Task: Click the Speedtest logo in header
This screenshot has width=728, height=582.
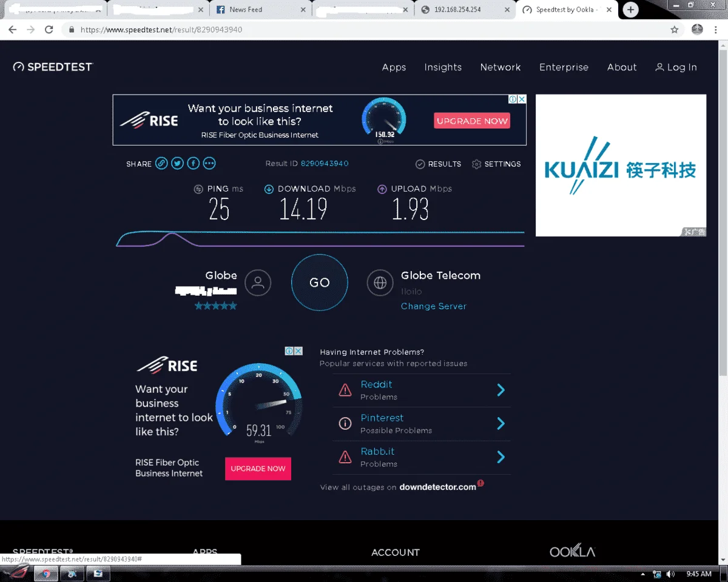Action: (x=53, y=67)
